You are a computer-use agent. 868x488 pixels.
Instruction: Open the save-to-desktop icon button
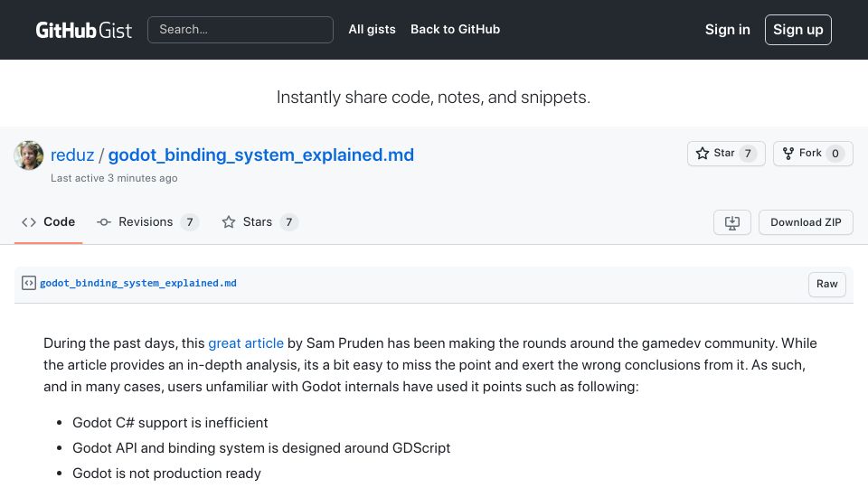coord(731,222)
